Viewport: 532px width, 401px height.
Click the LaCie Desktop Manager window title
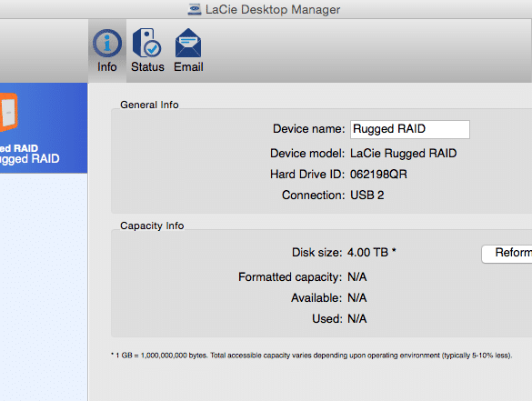(273, 9)
